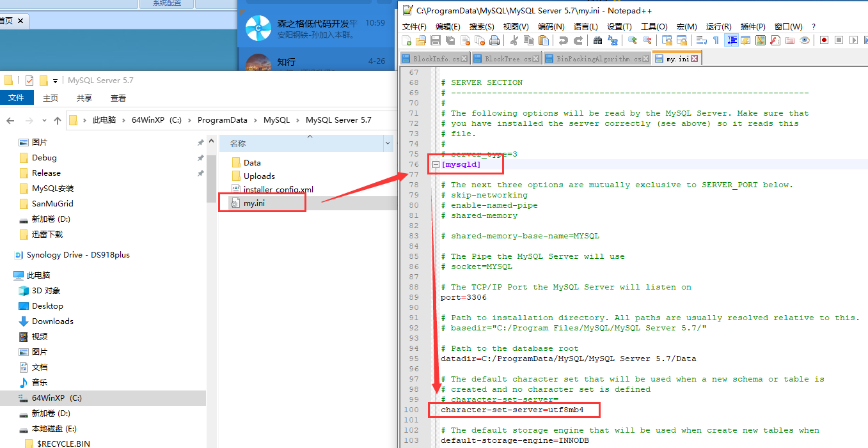The image size is (868, 448).
Task: Expand the 名称 column header dropdown
Action: pyautogui.click(x=388, y=144)
